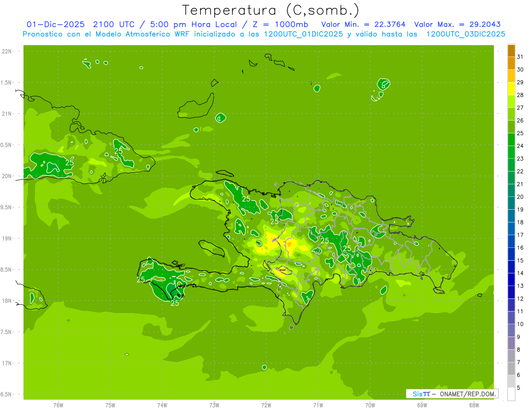The image size is (532, 411).
Task: Click the legend label "5"
Action: coord(519,388)
